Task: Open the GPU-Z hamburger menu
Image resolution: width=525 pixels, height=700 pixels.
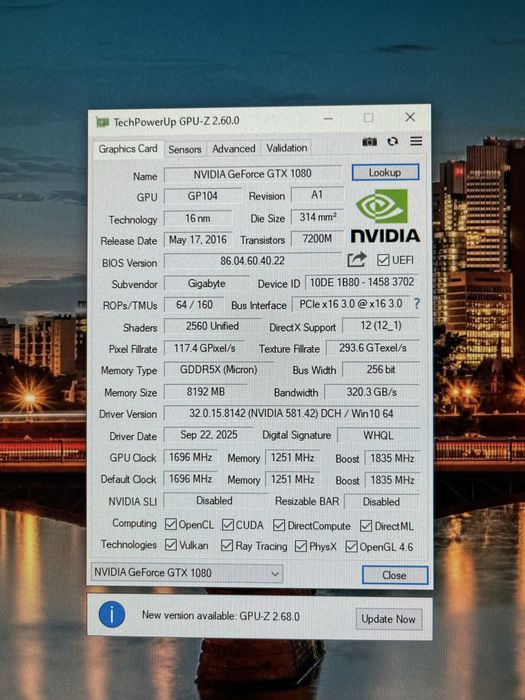Action: [416, 141]
